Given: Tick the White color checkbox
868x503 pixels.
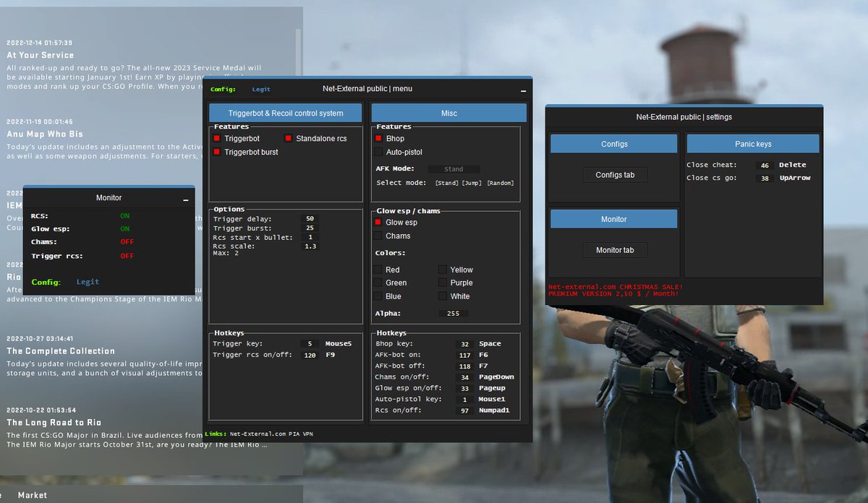Looking at the screenshot, I should (443, 296).
